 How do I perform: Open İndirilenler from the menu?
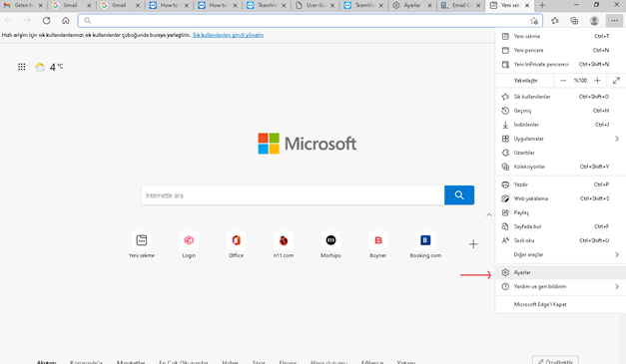coord(560,125)
